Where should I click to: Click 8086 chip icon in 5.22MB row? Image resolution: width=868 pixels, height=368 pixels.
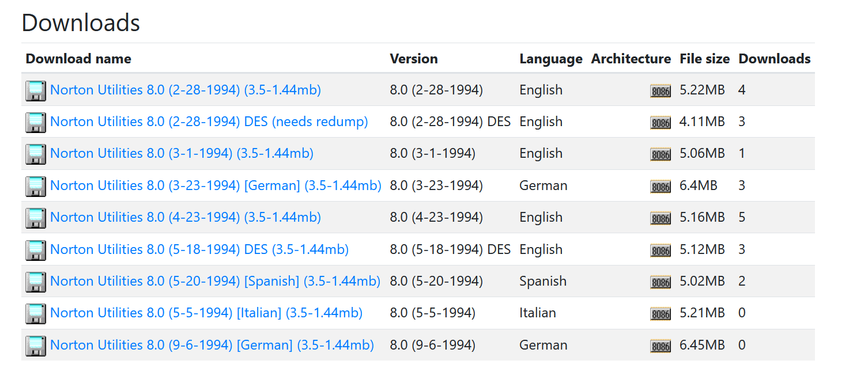661,91
